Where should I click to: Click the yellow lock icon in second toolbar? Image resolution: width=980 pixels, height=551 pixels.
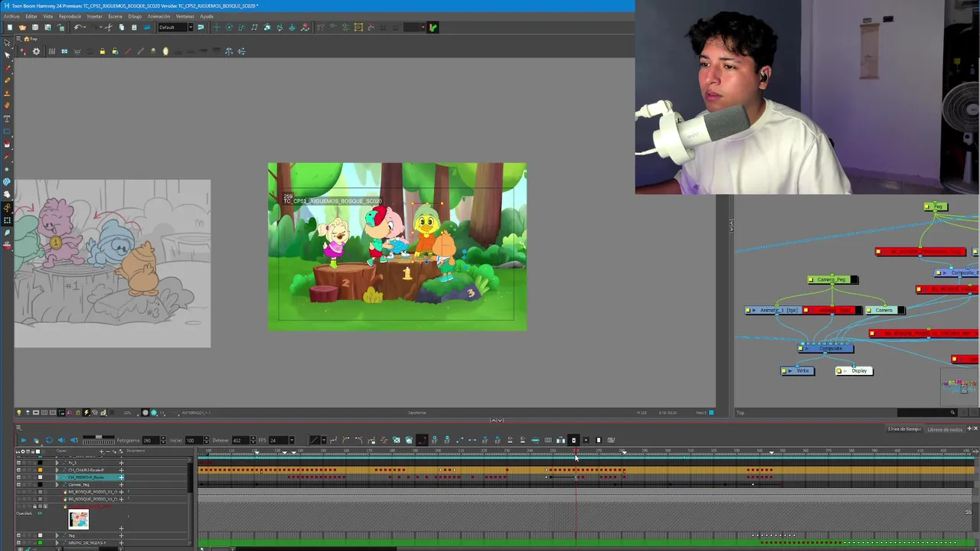[103, 51]
